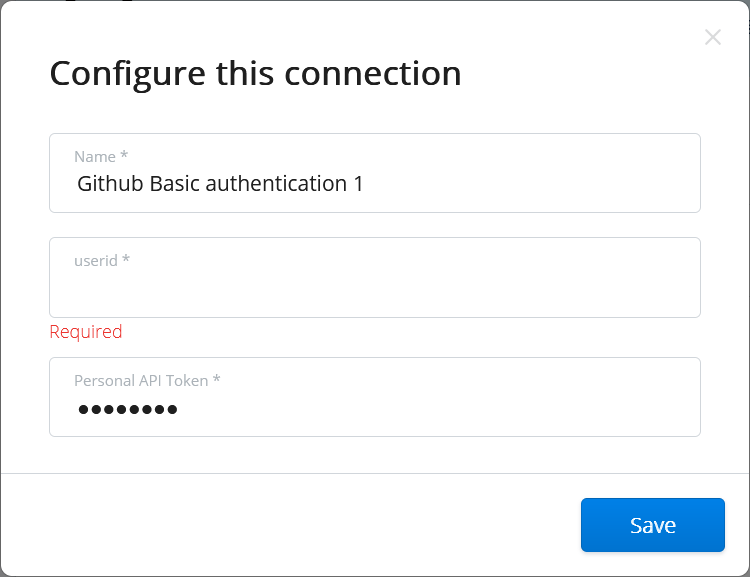Screen dimensions: 750x577
Task: Click the 'Configure this connection' heading
Action: (255, 73)
